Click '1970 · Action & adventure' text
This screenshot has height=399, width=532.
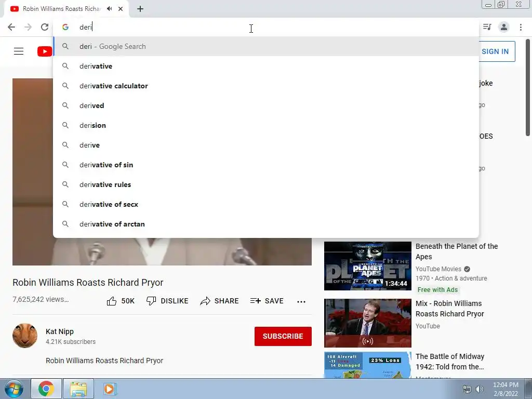(451, 278)
